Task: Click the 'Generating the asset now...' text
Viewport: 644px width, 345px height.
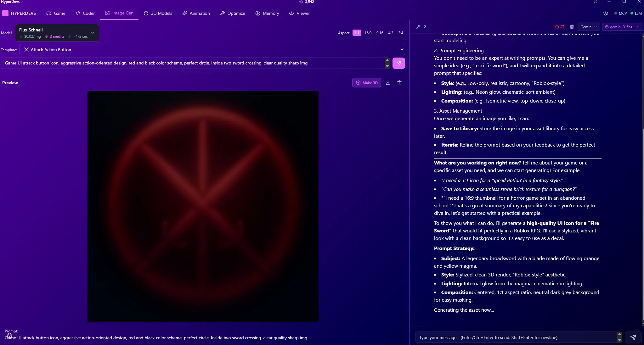Action: pyautogui.click(x=464, y=310)
